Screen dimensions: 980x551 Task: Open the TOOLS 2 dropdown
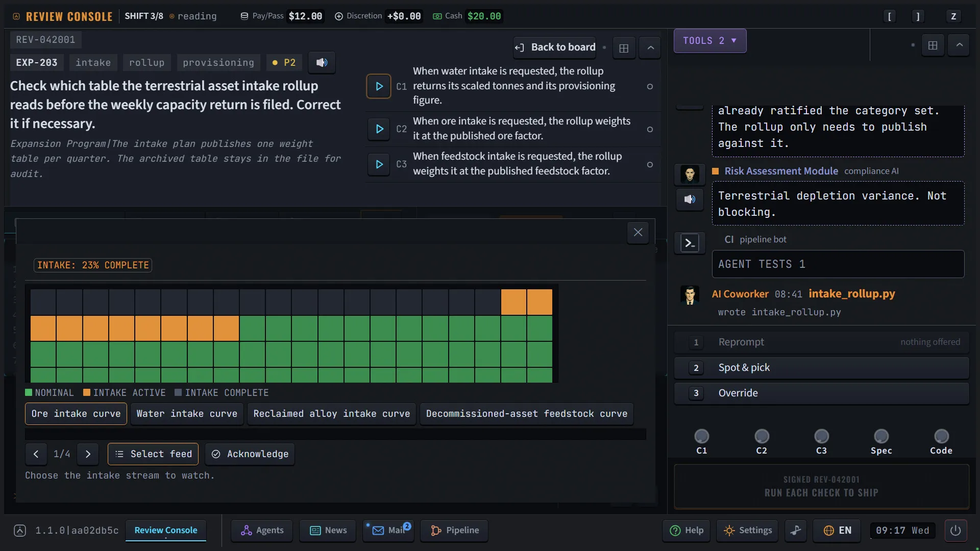(710, 41)
